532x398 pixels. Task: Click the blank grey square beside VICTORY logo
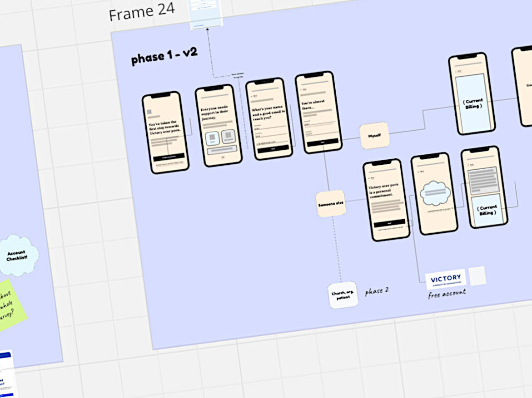(477, 276)
